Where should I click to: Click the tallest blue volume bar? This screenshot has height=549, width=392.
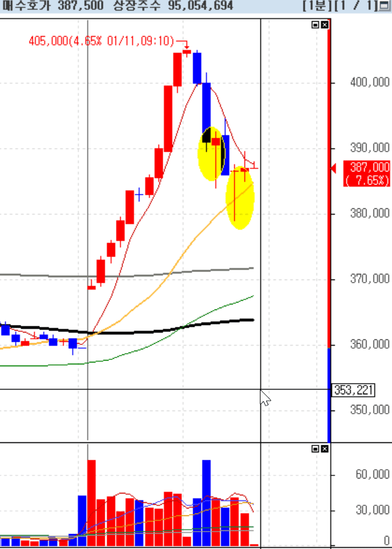(x=206, y=503)
